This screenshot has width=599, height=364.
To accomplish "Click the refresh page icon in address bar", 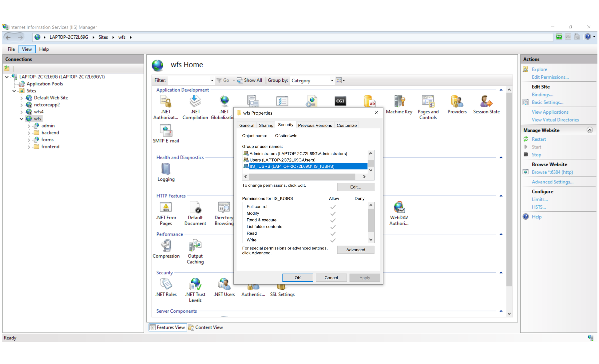I will pos(559,37).
